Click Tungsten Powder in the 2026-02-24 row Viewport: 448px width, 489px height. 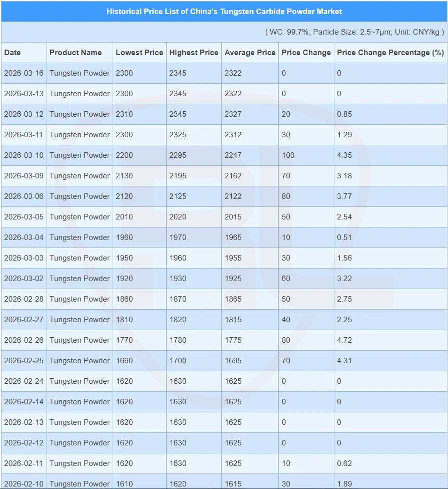click(80, 381)
